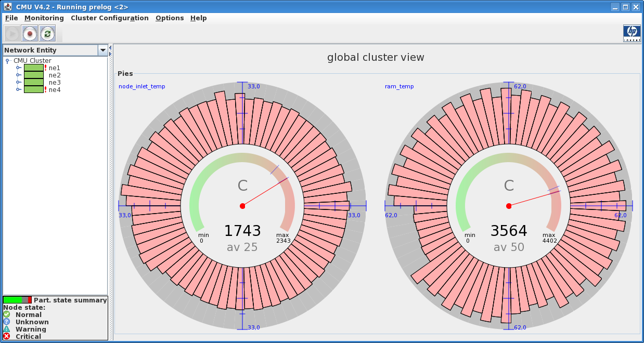This screenshot has width=644, height=343.
Task: Open the Options menu
Action: click(170, 18)
